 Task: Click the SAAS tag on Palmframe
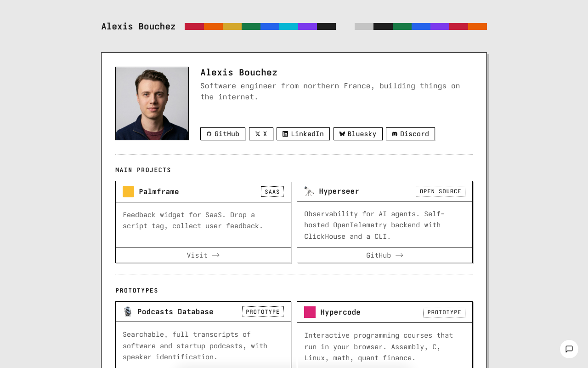272,192
